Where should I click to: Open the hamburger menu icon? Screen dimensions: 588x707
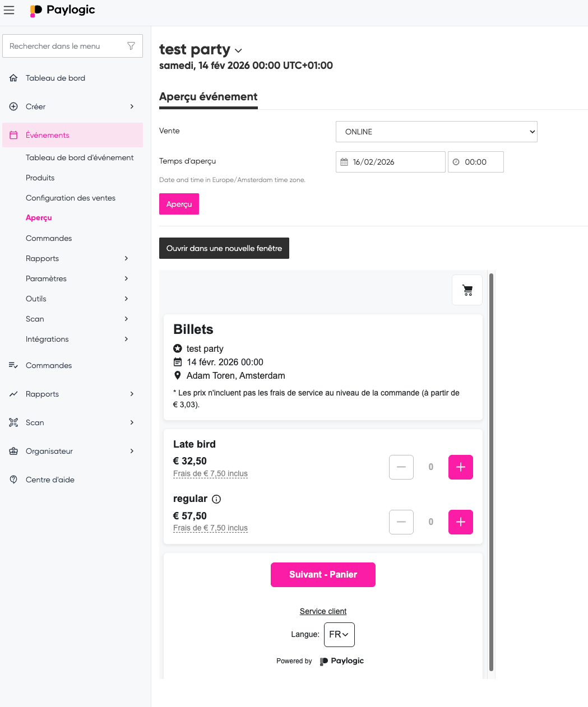(x=9, y=10)
